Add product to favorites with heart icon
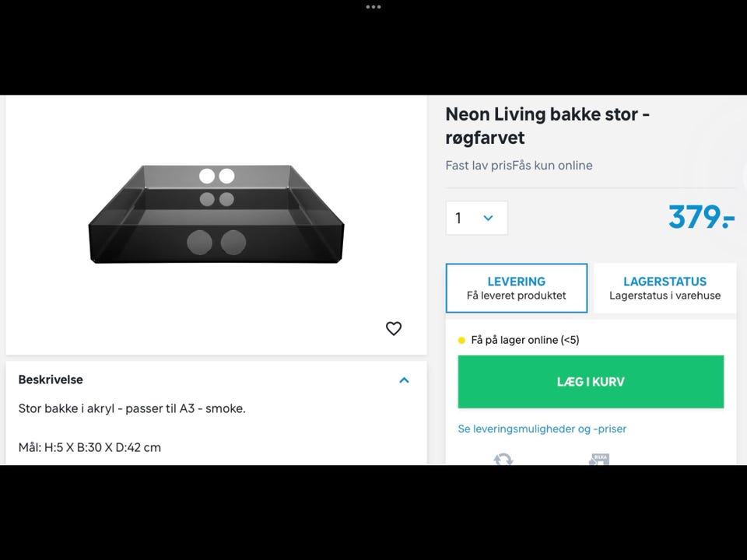This screenshot has height=560, width=747. [x=394, y=329]
